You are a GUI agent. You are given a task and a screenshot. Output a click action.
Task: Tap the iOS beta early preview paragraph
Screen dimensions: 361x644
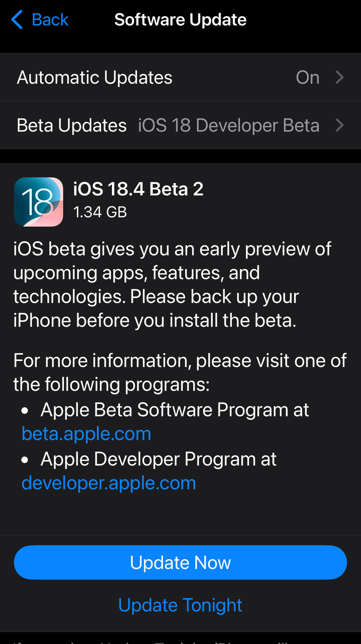coord(172,285)
